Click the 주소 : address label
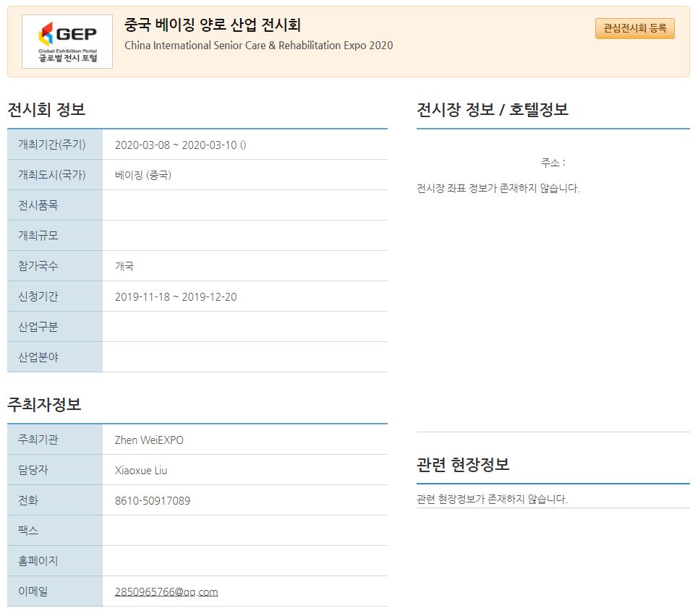698x616 pixels. [553, 163]
